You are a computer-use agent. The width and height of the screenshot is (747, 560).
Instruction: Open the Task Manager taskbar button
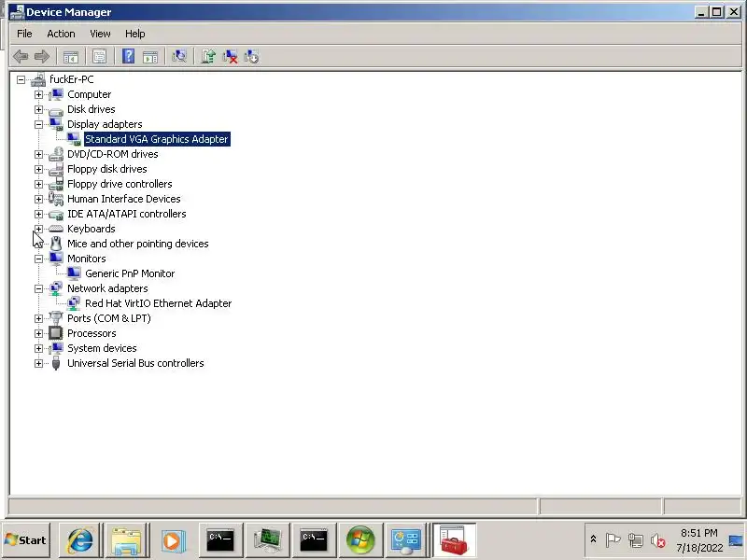click(267, 540)
